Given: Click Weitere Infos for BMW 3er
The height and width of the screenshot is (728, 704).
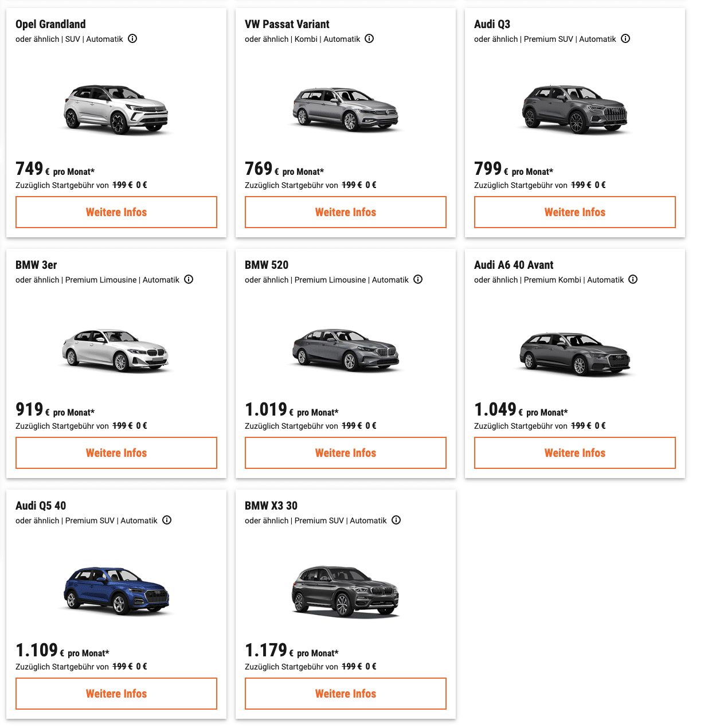Looking at the screenshot, I should pos(116,453).
